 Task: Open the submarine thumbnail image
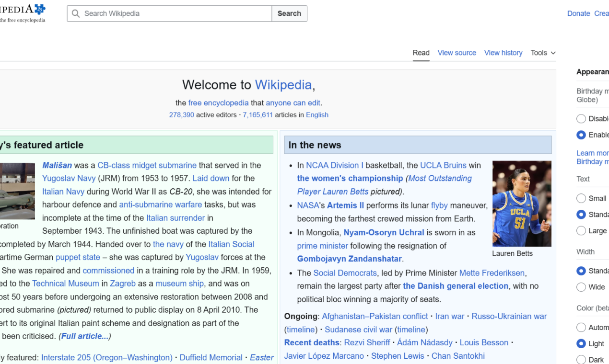tap(17, 191)
